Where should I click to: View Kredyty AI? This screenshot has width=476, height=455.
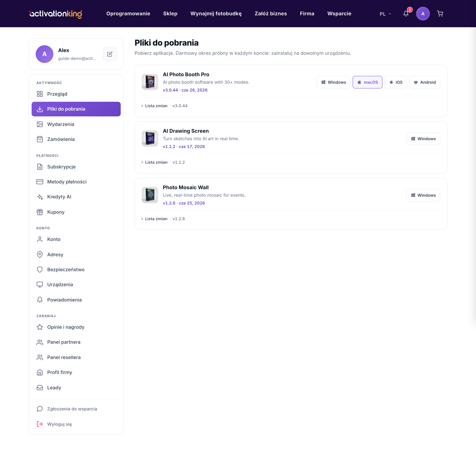tap(76, 197)
